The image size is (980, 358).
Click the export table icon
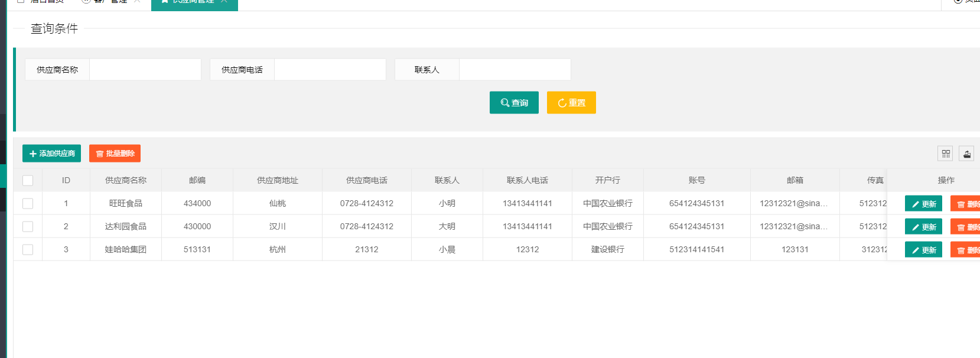[966, 154]
